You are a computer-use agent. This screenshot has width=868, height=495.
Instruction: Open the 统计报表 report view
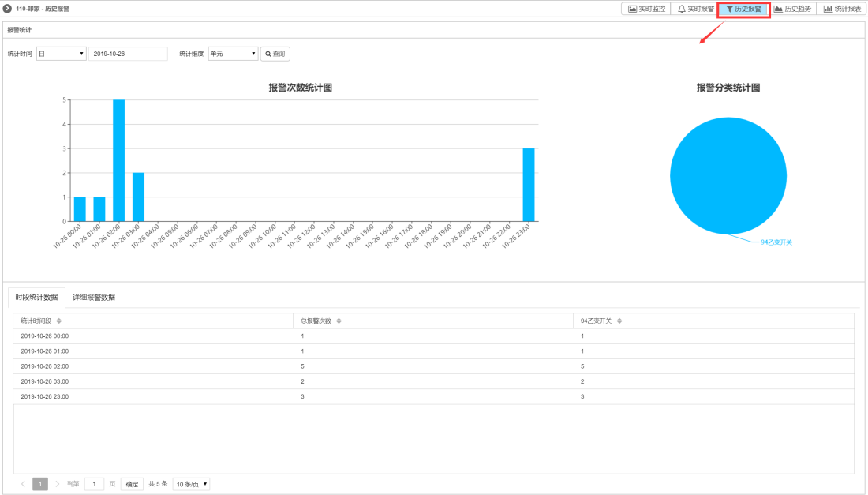click(x=842, y=9)
